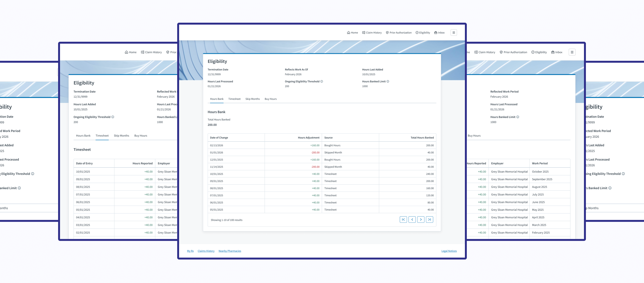Viewport: 644px width, 283px height.
Task: Go to next results page
Action: pos(421,219)
